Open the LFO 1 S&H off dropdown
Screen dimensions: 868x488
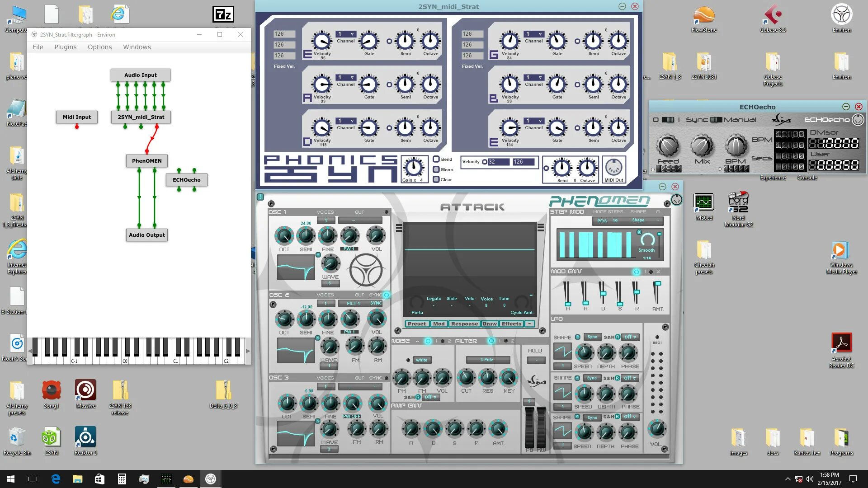(630, 337)
